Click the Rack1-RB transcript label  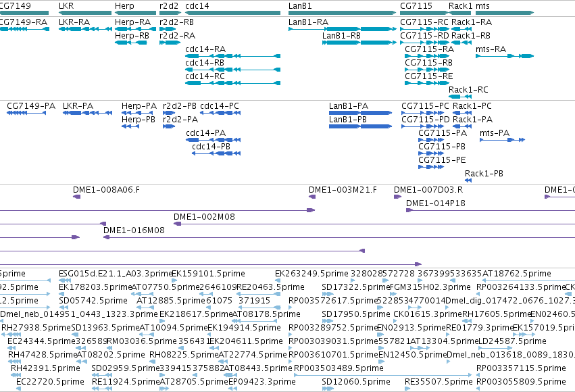[471, 36]
